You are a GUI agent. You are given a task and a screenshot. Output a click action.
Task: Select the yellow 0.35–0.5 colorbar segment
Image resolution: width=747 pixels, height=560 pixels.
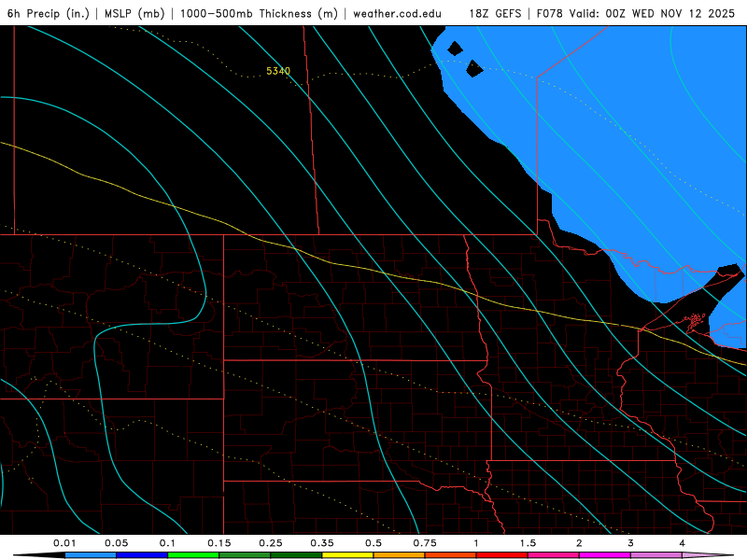(x=347, y=555)
